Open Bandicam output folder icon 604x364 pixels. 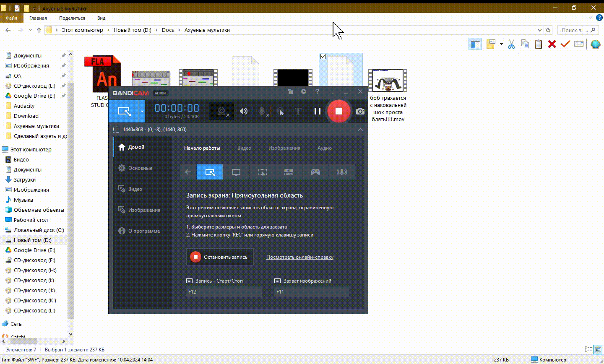(x=290, y=91)
